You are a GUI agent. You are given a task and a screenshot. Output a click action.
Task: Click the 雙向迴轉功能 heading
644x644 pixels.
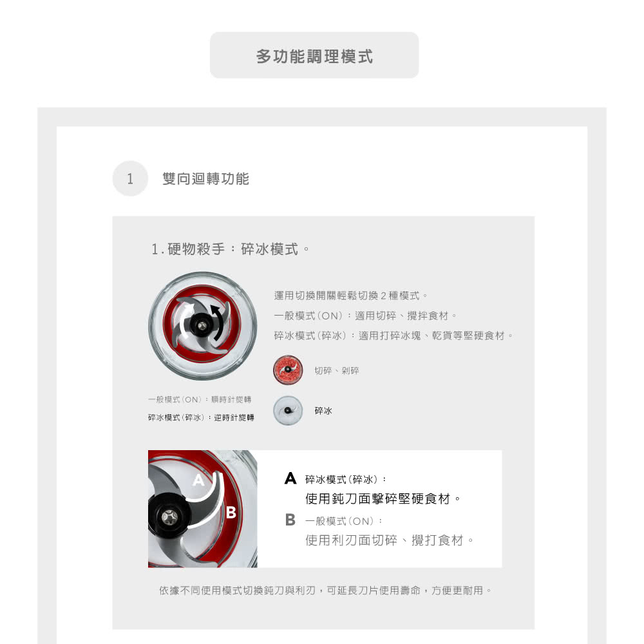click(x=206, y=178)
